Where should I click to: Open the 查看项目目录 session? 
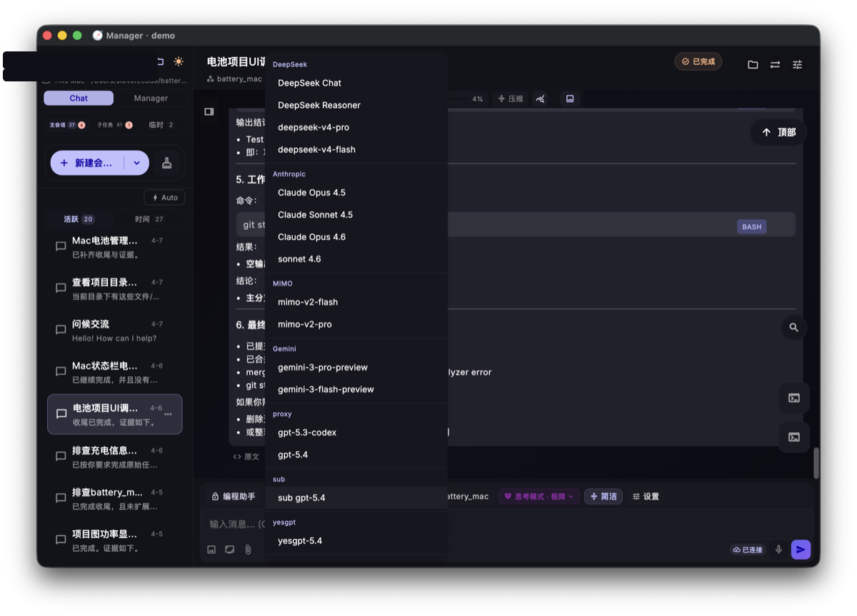pyautogui.click(x=114, y=288)
